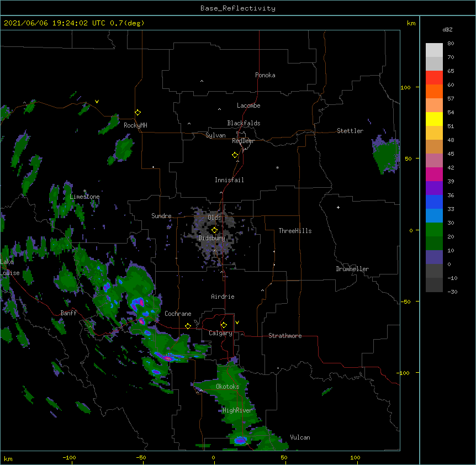
Task: Click the HighRiver town label
Action: 237,410
